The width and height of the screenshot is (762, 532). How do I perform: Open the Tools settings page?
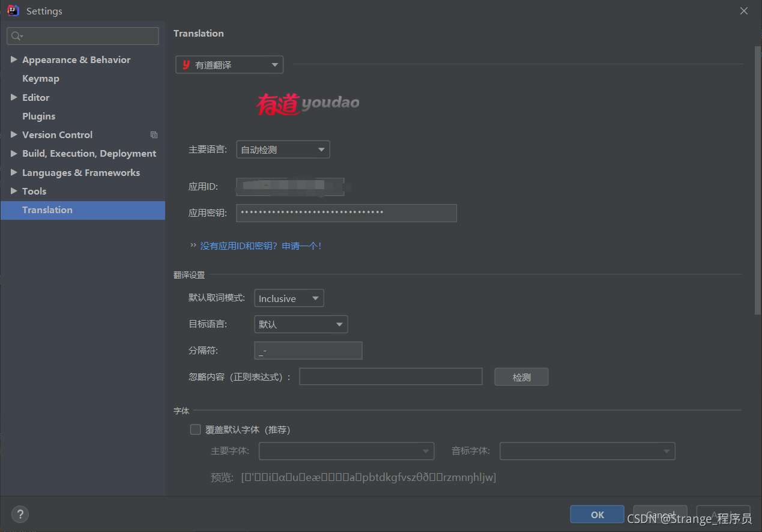pyautogui.click(x=34, y=191)
